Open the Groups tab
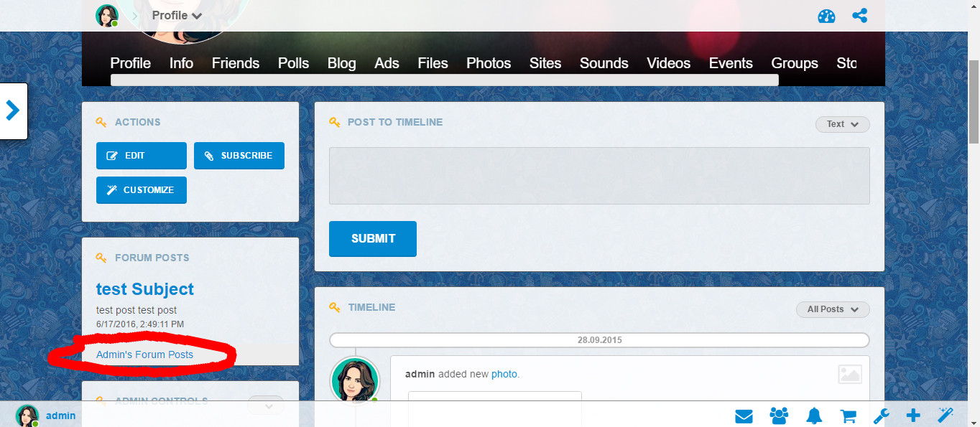This screenshot has height=427, width=980. coord(795,63)
